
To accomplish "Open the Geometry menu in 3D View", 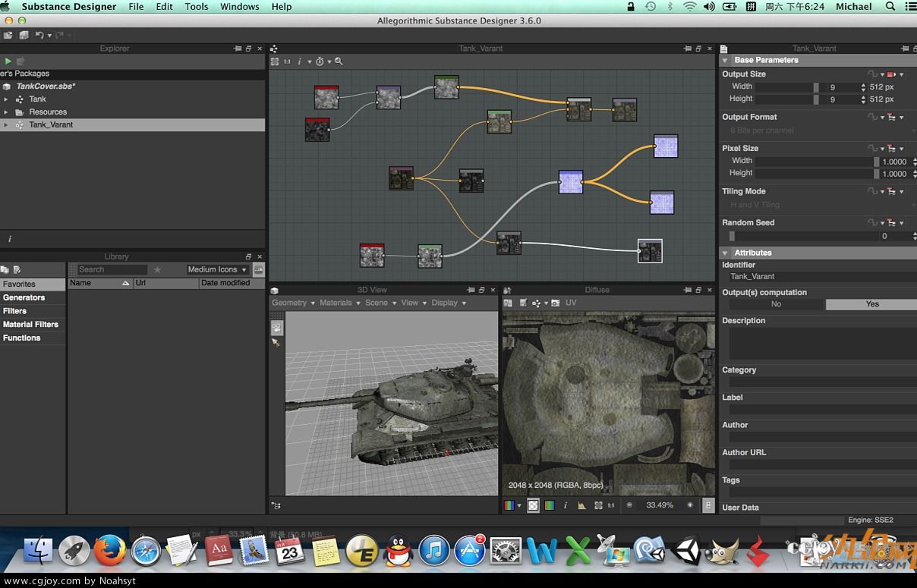I will pos(293,303).
